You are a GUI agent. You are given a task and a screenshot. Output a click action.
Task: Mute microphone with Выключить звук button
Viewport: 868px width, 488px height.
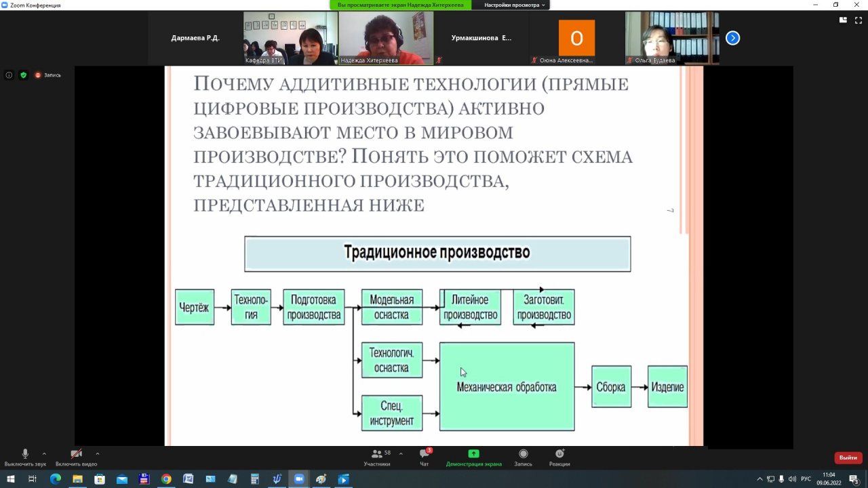click(x=25, y=457)
